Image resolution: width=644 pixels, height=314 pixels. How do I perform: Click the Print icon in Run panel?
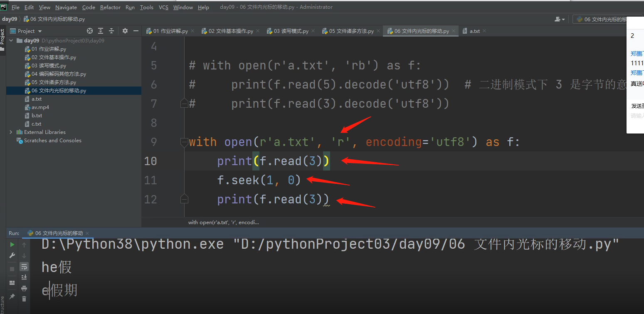(24, 288)
